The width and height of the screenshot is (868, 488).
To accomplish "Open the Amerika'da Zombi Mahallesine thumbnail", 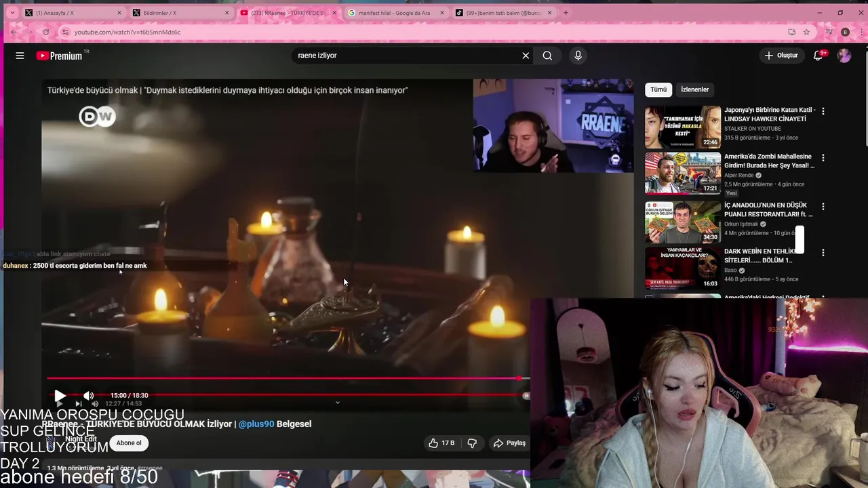I will pos(683,174).
